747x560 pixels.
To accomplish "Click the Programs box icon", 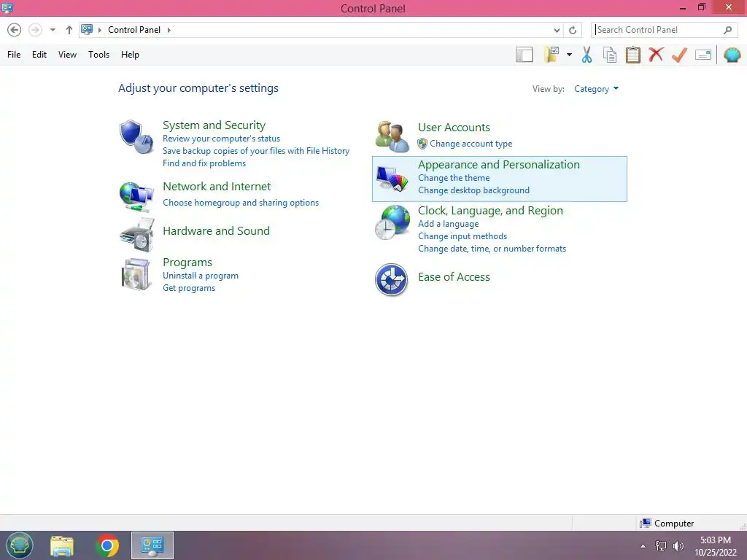I will coord(136,274).
